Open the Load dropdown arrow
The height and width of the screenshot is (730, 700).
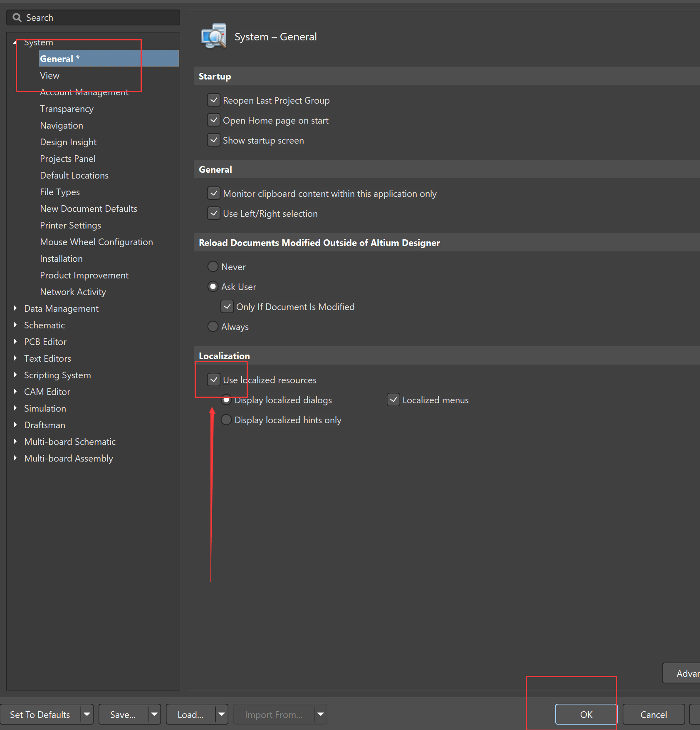[222, 715]
